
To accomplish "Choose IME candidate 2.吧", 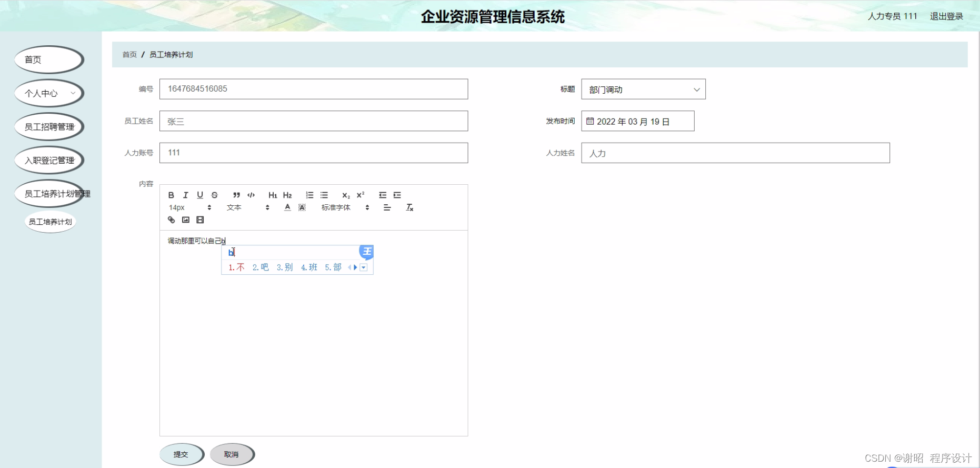I will tap(261, 267).
